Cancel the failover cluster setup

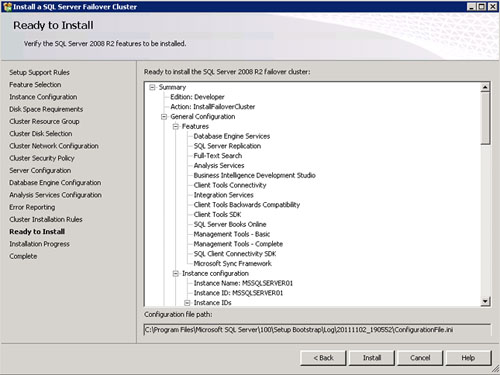(420, 358)
